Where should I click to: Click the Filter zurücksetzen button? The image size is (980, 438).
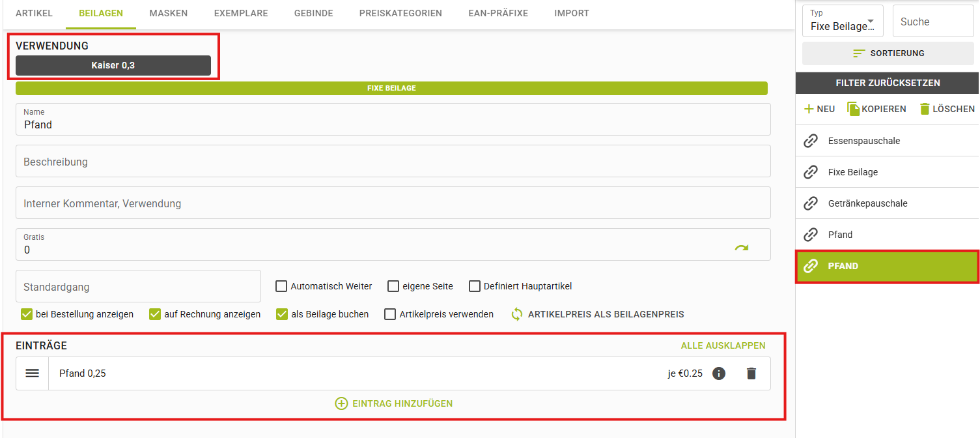(888, 83)
